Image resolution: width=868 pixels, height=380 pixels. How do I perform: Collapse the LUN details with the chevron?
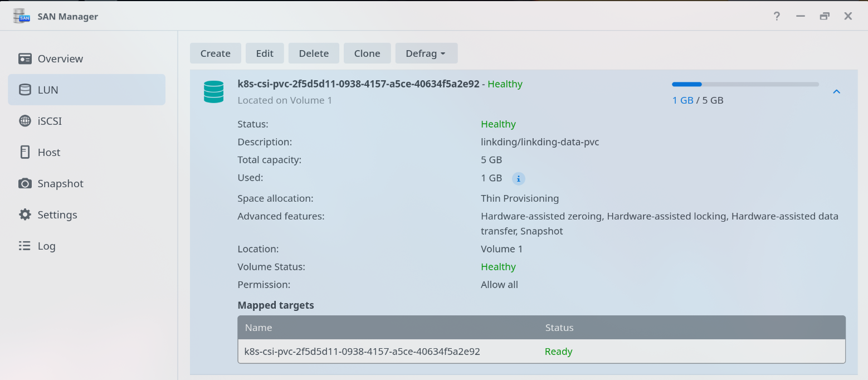[x=836, y=91]
